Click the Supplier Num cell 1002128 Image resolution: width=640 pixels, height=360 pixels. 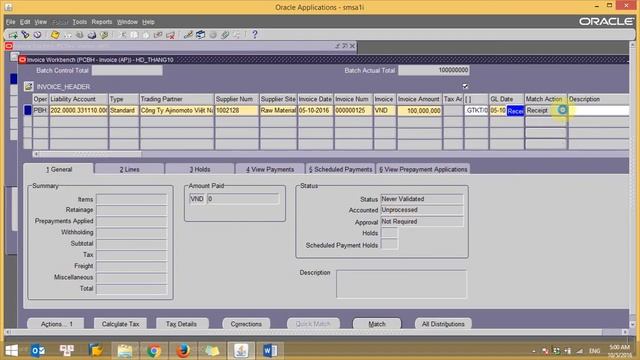pyautogui.click(x=236, y=110)
